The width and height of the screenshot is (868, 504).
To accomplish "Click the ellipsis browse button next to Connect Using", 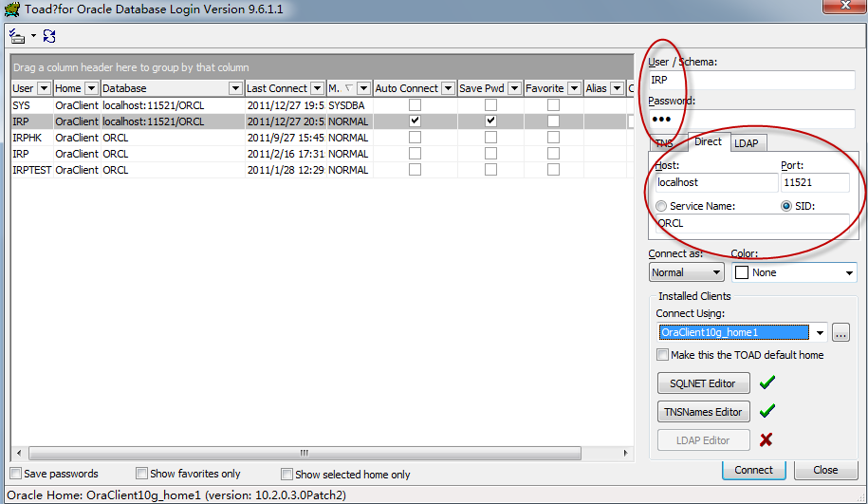I will click(x=840, y=333).
